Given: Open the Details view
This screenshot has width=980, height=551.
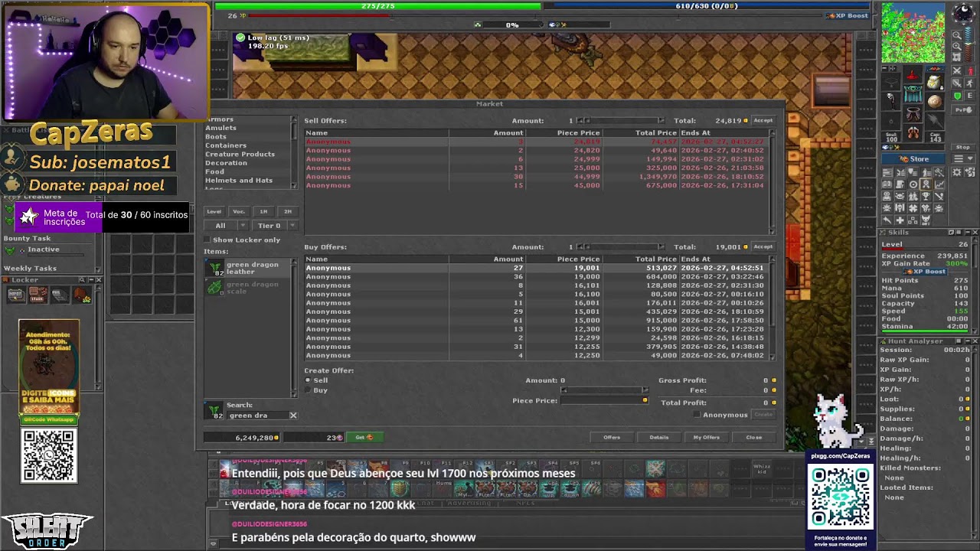Looking at the screenshot, I should [659, 437].
